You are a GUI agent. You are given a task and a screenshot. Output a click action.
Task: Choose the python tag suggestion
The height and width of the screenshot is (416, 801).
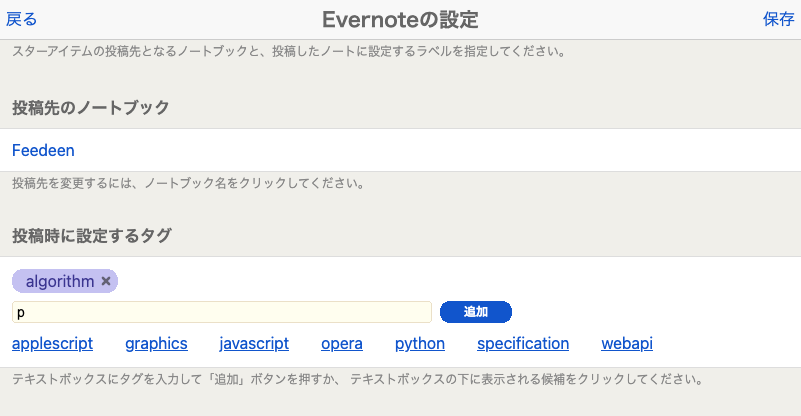tap(420, 343)
